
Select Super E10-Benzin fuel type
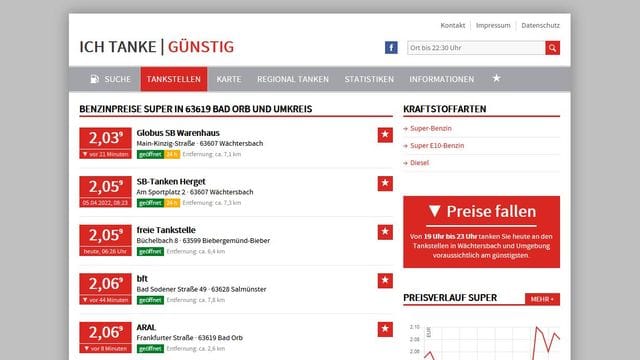437,145
